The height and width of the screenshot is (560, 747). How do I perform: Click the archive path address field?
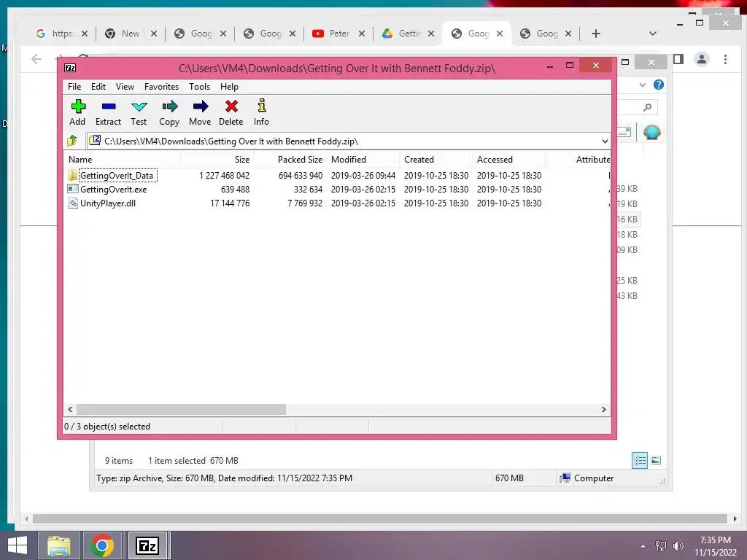click(x=344, y=141)
